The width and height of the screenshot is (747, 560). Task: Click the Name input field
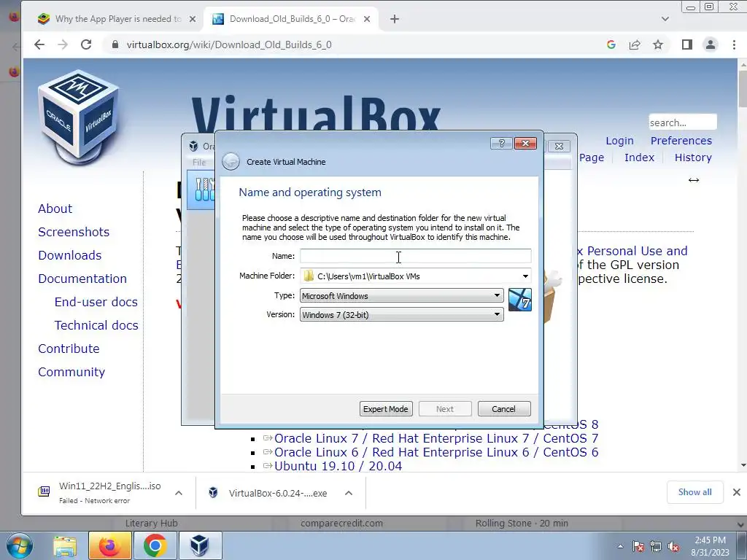tap(415, 256)
